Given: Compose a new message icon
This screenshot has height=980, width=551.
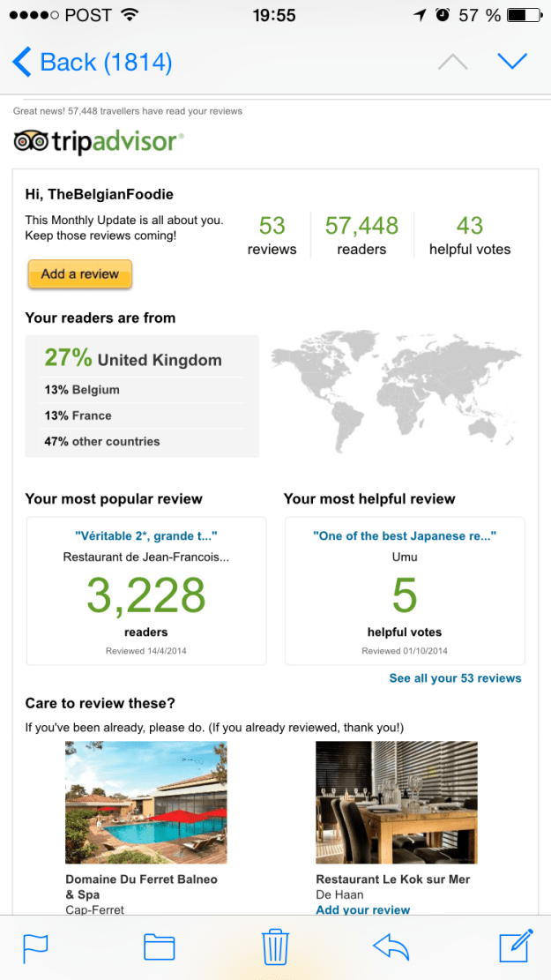Looking at the screenshot, I should (516, 946).
